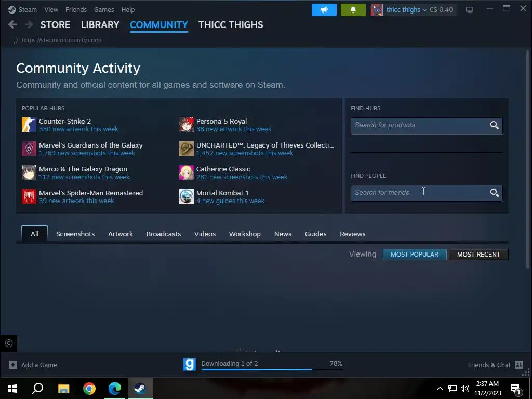Open the green notifications bell

pyautogui.click(x=353, y=10)
